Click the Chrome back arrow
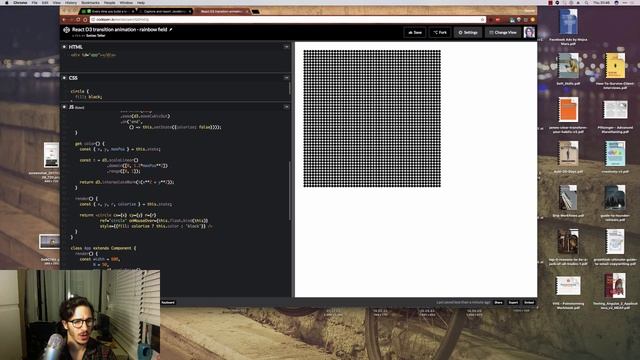The height and width of the screenshot is (360, 640). pyautogui.click(x=64, y=20)
